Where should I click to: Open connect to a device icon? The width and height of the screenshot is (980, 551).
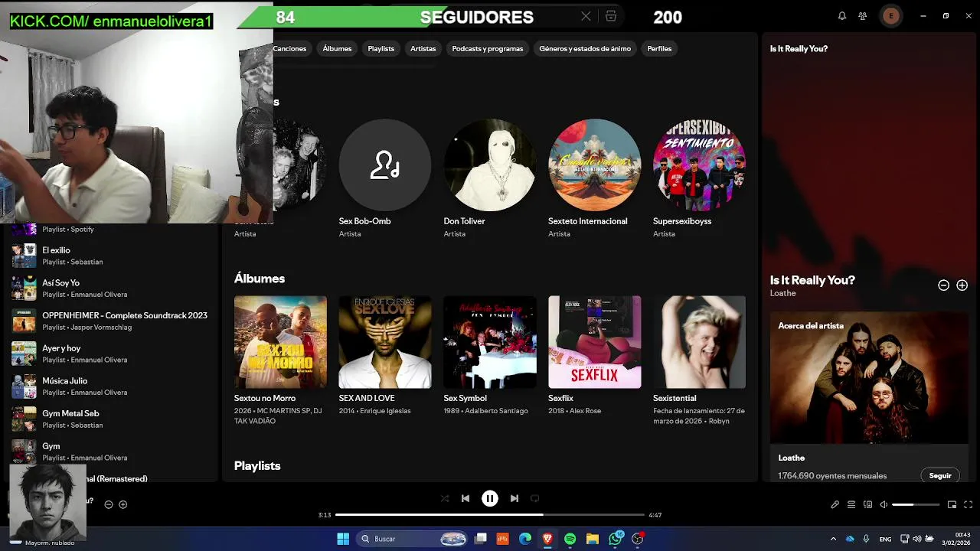pos(867,504)
